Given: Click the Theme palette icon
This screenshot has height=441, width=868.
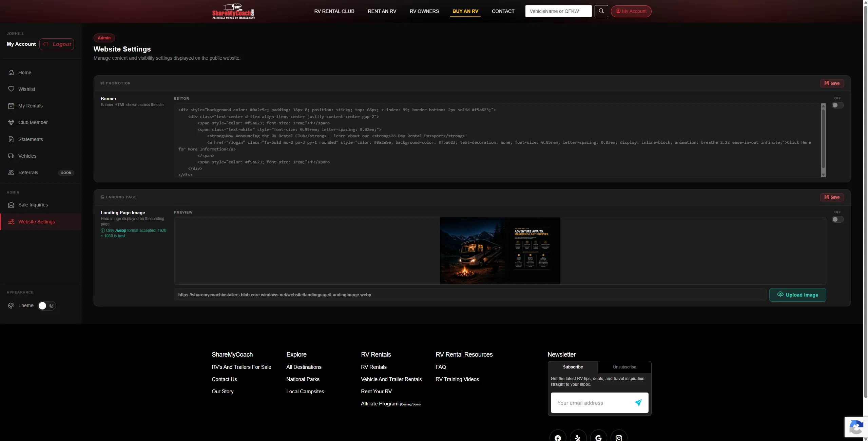Looking at the screenshot, I should [11, 305].
